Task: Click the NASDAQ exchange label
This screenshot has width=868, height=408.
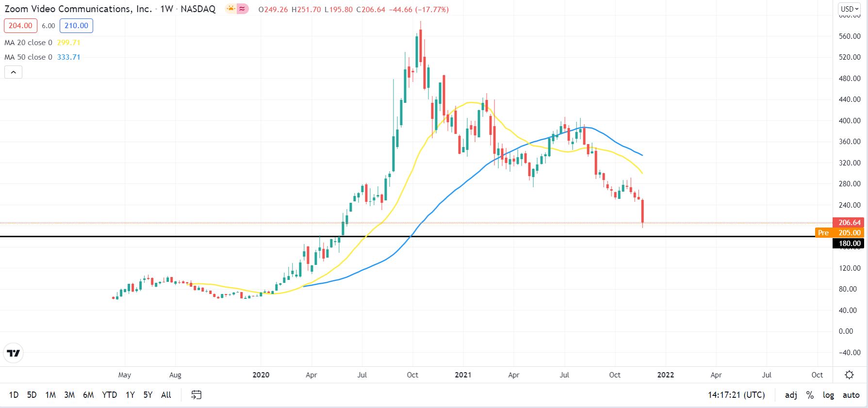Action: click(x=198, y=9)
